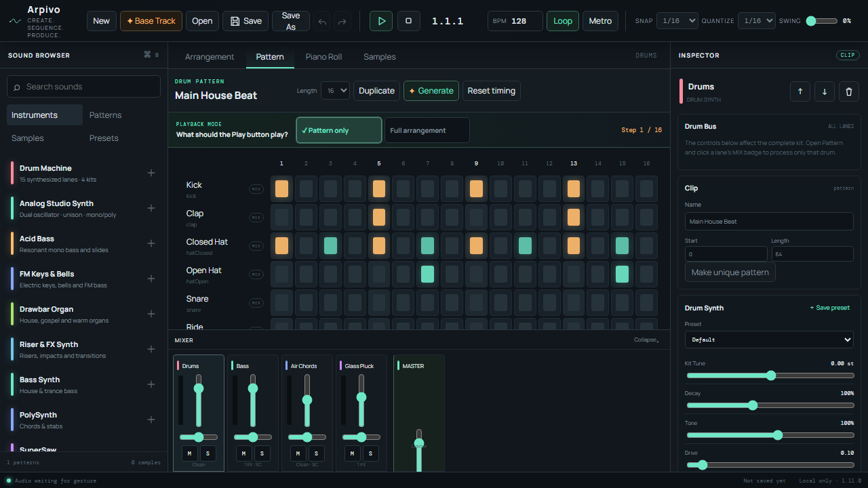Click the Save button with disk icon
This screenshot has height=488, width=868.
[x=245, y=21]
